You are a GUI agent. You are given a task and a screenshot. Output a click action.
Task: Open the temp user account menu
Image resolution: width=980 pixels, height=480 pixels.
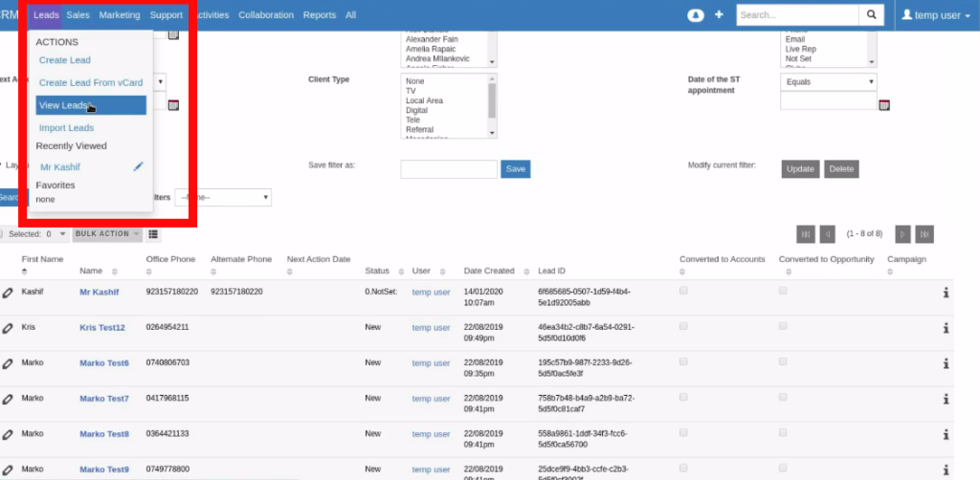[936, 15]
